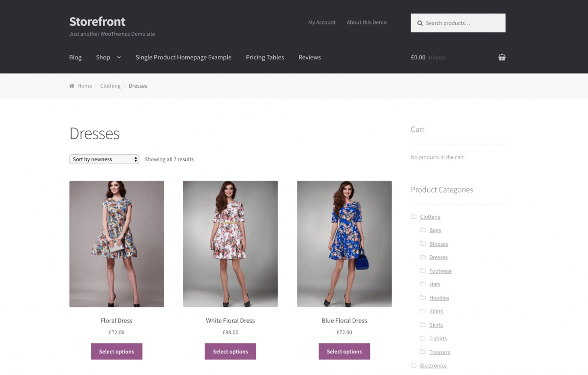Open the My Account link
This screenshot has height=375, width=588.
pyautogui.click(x=321, y=22)
